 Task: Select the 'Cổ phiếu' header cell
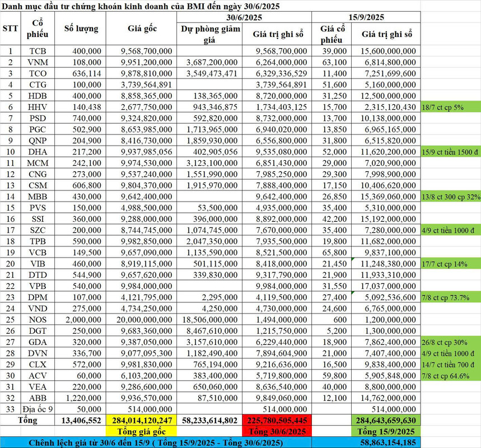click(x=38, y=29)
